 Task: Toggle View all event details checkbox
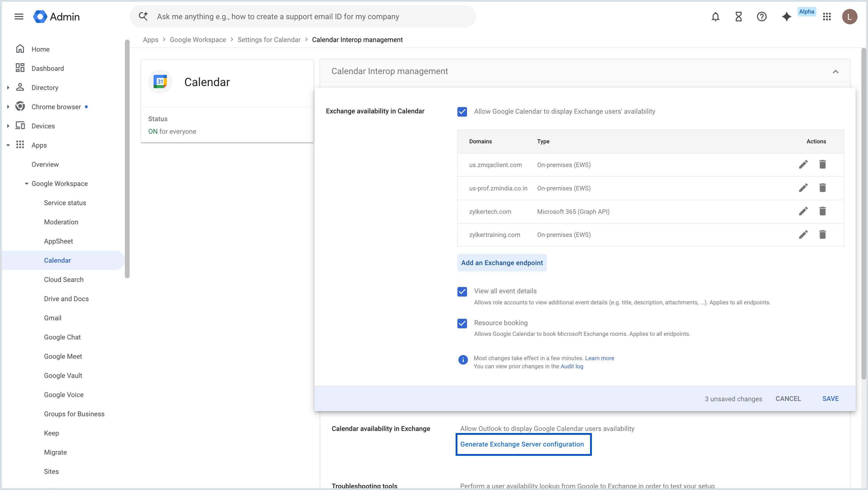click(x=462, y=291)
